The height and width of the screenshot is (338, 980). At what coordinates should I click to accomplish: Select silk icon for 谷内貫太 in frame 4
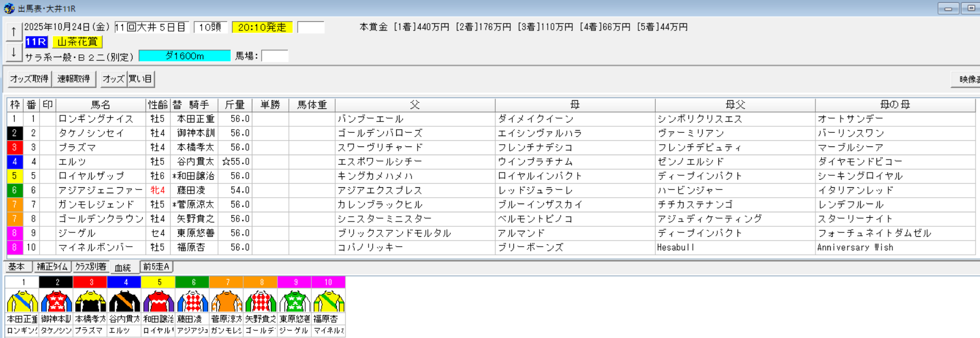pos(124,301)
